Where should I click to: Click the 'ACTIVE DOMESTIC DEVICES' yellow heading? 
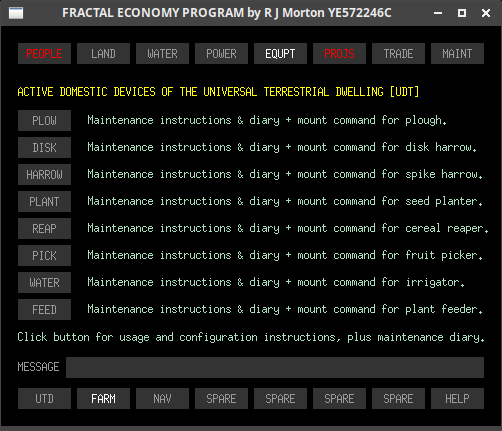[218, 92]
